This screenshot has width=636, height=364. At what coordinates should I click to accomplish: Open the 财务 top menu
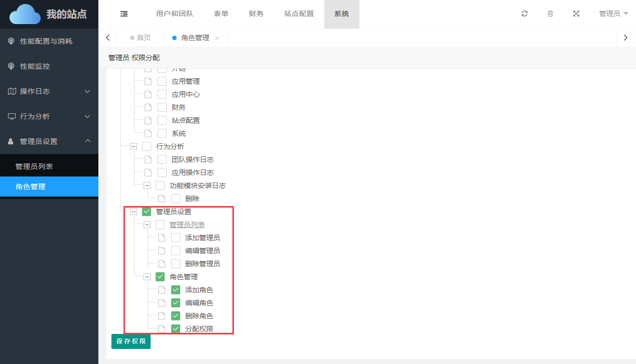[x=256, y=14]
